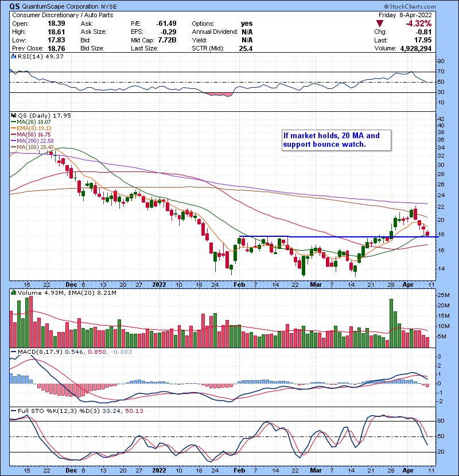
Task: Click the blue horizontal support line near 18
Action: 339,236
